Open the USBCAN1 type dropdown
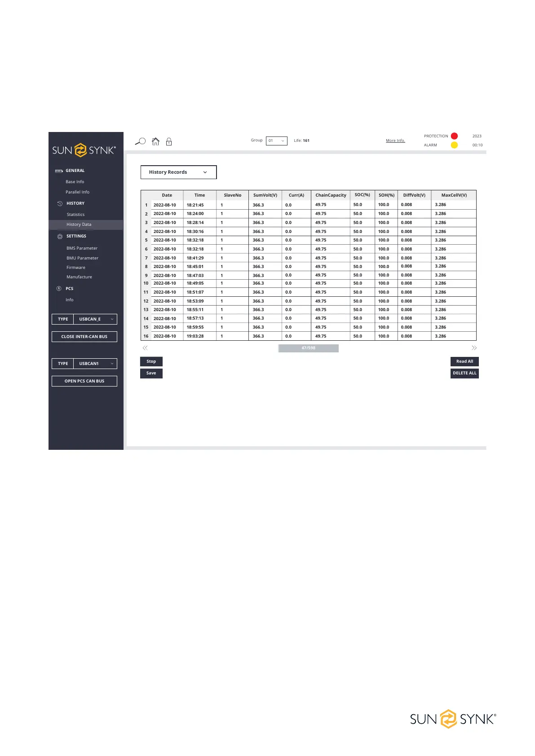535x756 pixels. tap(95, 364)
